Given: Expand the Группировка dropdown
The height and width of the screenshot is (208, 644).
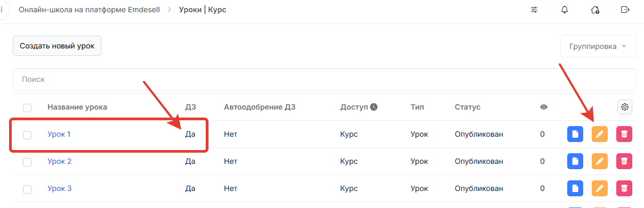Looking at the screenshot, I should click(598, 46).
